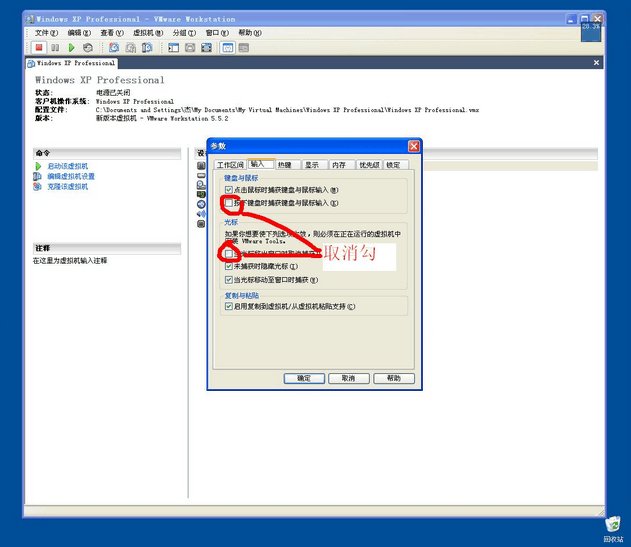This screenshot has width=631, height=547.
Task: Click the green start icon in Commands panel
Action: point(39,166)
